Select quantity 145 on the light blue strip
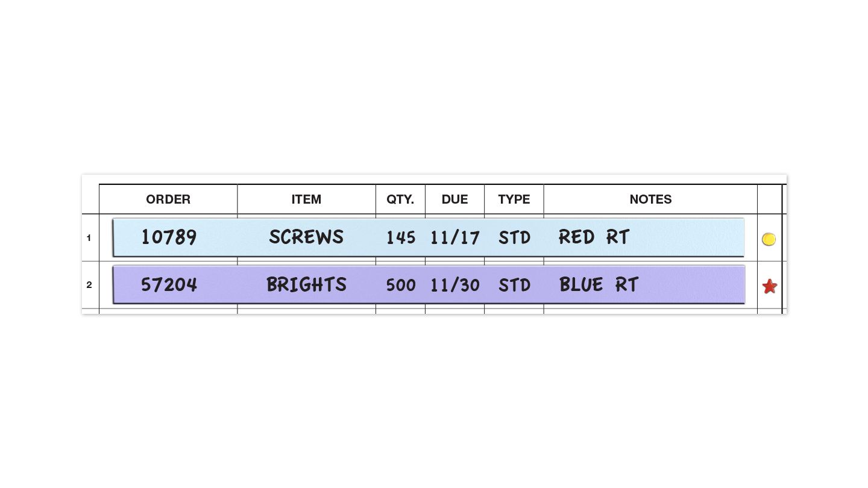 (x=401, y=238)
